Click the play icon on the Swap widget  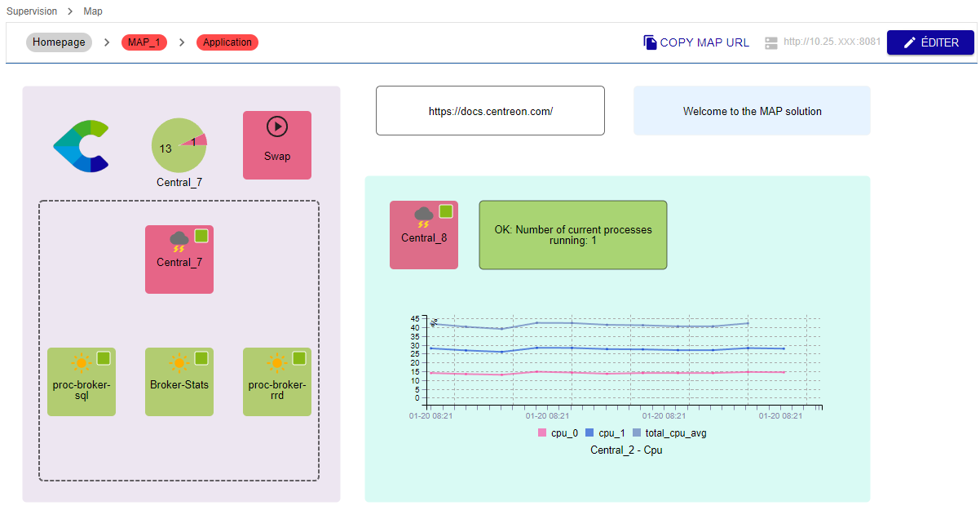pos(277,126)
